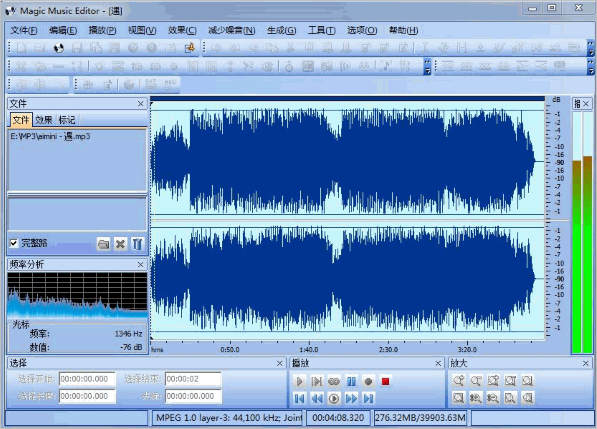Open the 播放(P) menu
This screenshot has height=429, width=597.
coord(102,30)
